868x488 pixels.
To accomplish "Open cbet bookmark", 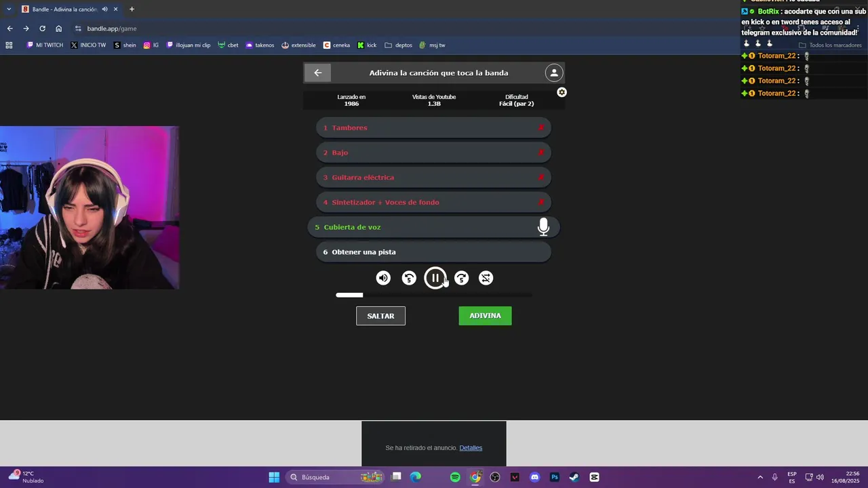I will point(228,45).
